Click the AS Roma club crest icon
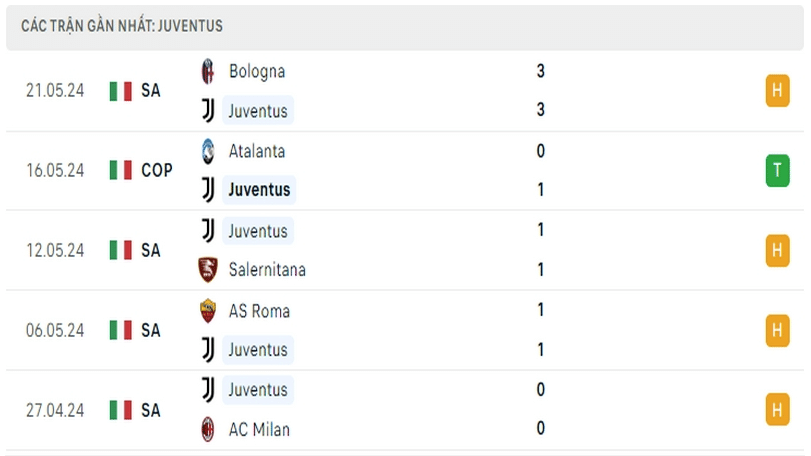The height and width of the screenshot is (456, 811). click(208, 311)
